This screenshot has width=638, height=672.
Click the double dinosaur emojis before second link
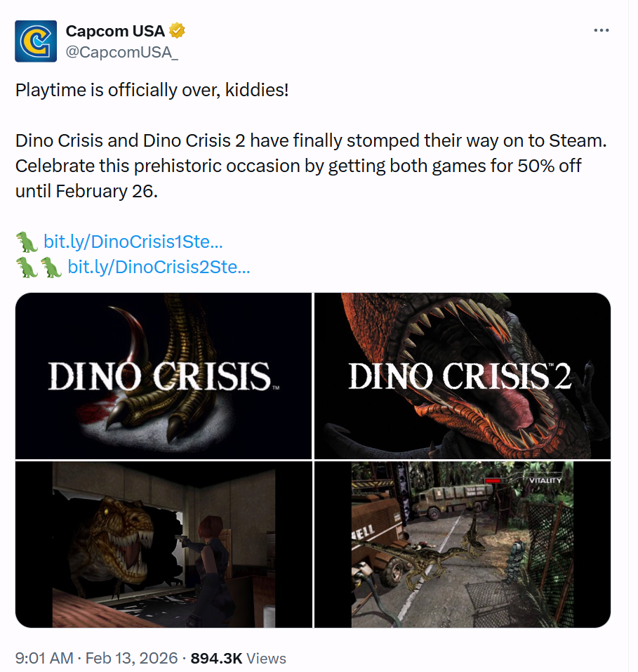pos(39,267)
